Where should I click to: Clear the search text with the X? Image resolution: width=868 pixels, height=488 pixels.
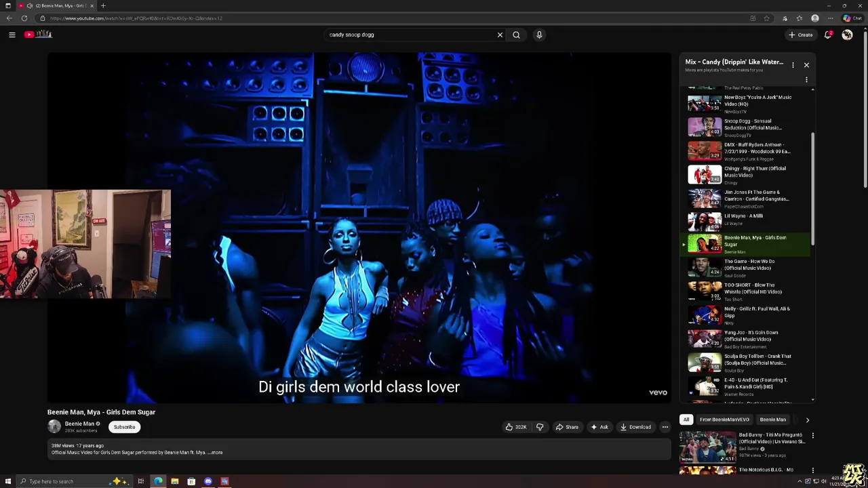tap(500, 35)
